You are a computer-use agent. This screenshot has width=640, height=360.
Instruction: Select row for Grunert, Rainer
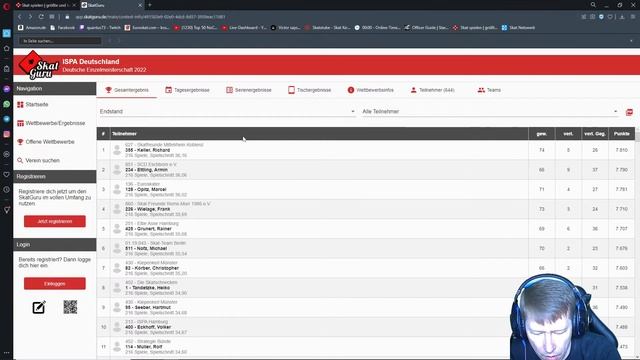coord(366,229)
